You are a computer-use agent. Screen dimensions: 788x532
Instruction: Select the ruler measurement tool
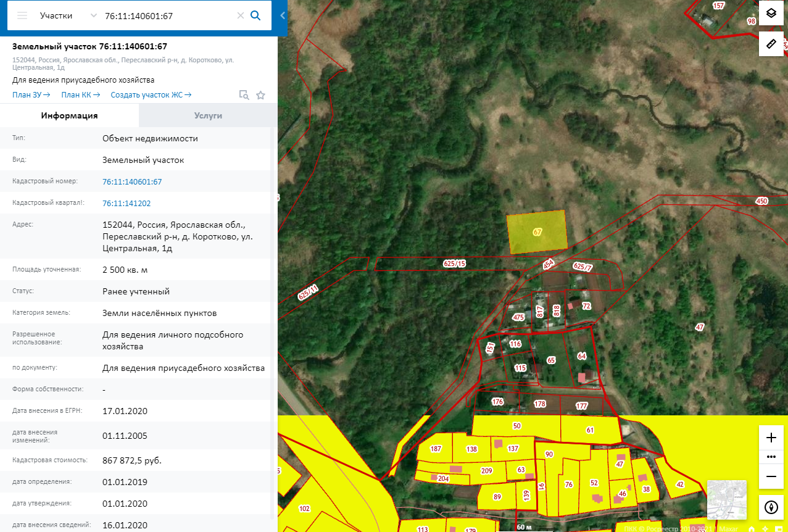point(771,44)
